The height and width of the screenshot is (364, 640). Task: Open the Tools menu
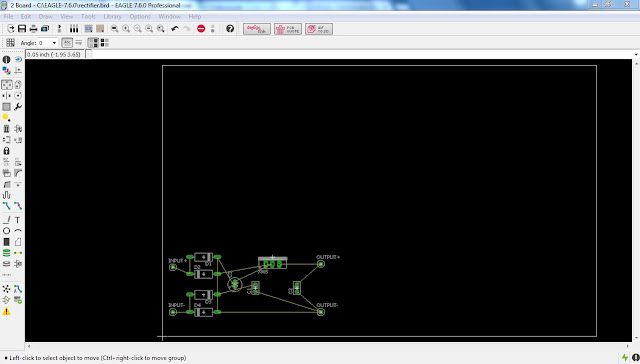pos(88,16)
